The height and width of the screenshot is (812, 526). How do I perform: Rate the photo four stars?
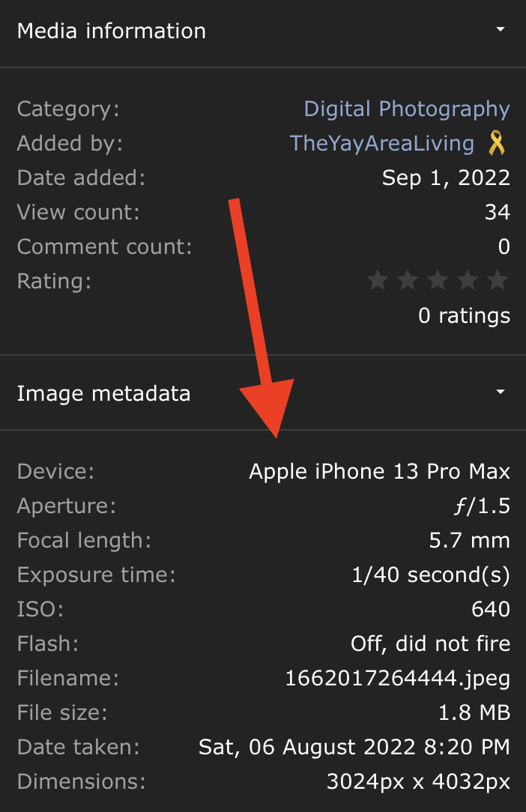coord(468,281)
